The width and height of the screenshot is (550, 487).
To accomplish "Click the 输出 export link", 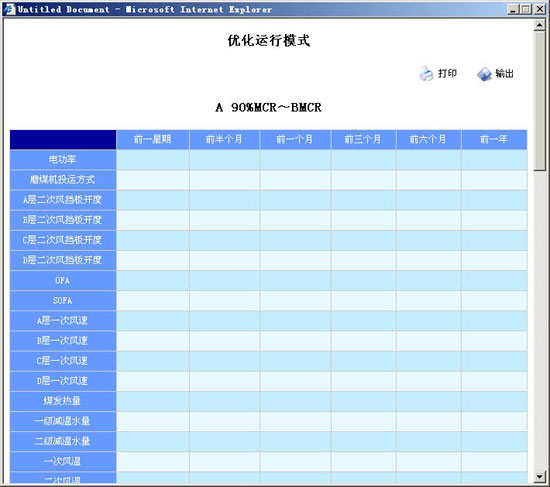I will [504, 73].
